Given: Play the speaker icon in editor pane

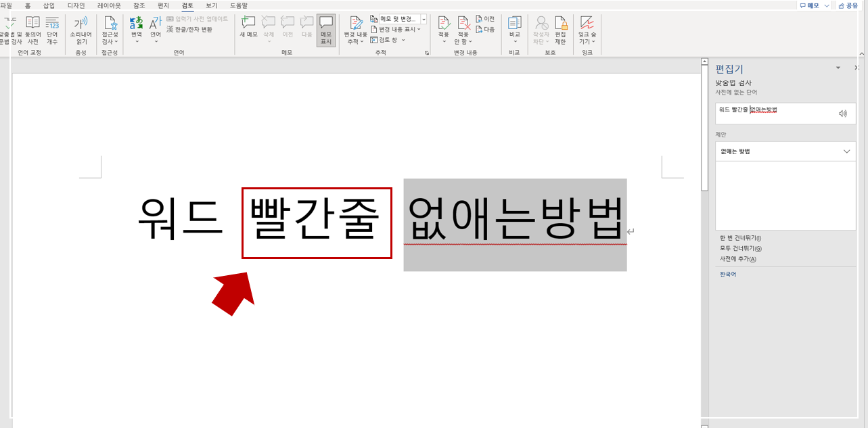Looking at the screenshot, I should pos(843,114).
